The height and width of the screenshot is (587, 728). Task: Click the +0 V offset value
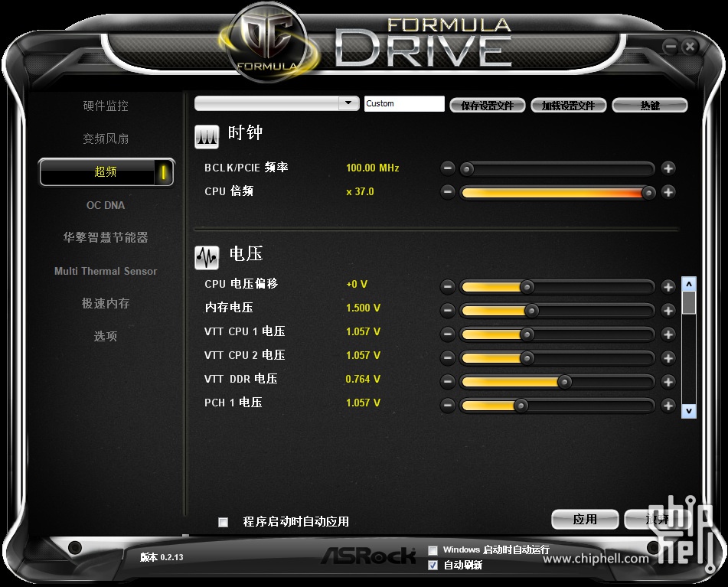coord(357,284)
